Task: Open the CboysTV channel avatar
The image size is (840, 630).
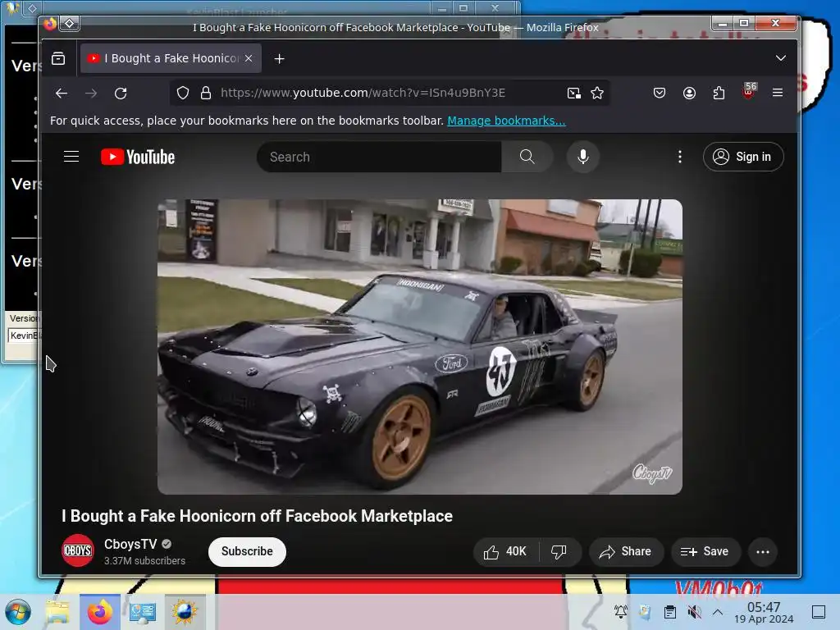Action: [78, 550]
